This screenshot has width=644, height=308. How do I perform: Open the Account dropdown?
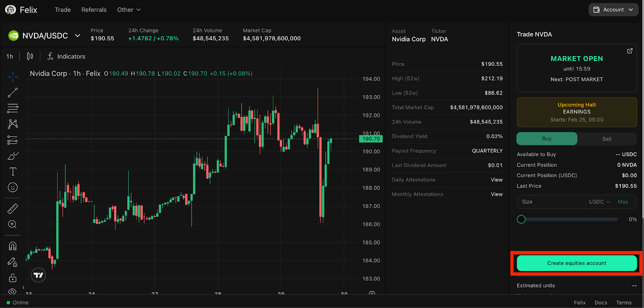(x=613, y=10)
